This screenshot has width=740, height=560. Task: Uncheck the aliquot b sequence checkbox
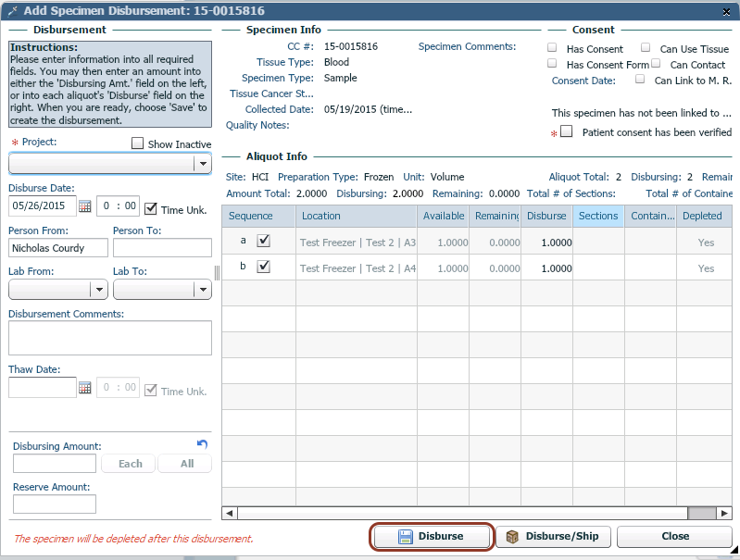[263, 267]
